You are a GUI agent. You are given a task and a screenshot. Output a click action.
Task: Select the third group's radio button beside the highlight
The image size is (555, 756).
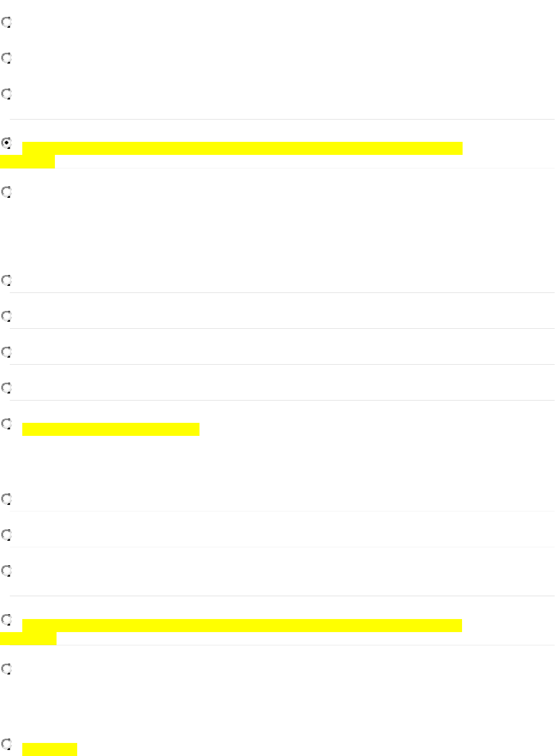7,620
